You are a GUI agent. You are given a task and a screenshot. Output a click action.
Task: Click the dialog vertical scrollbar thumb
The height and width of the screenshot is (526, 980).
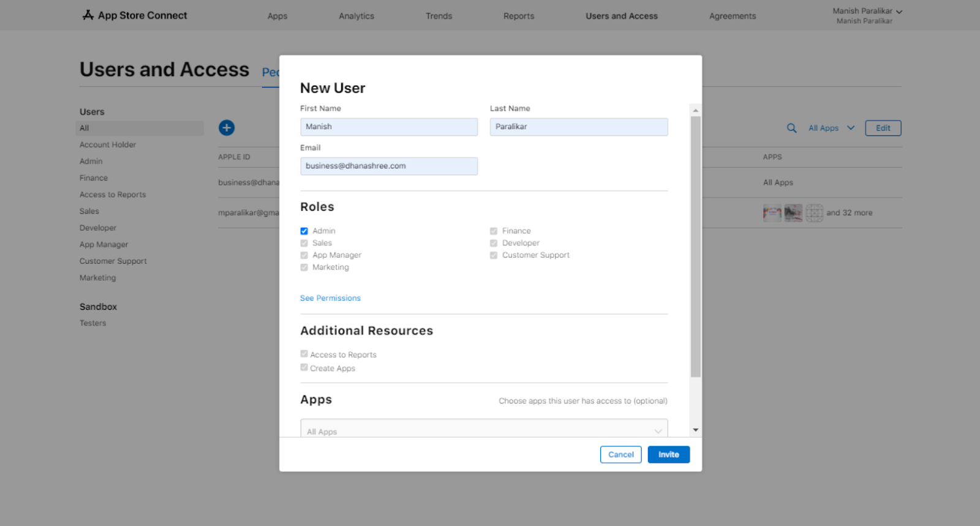point(695,246)
